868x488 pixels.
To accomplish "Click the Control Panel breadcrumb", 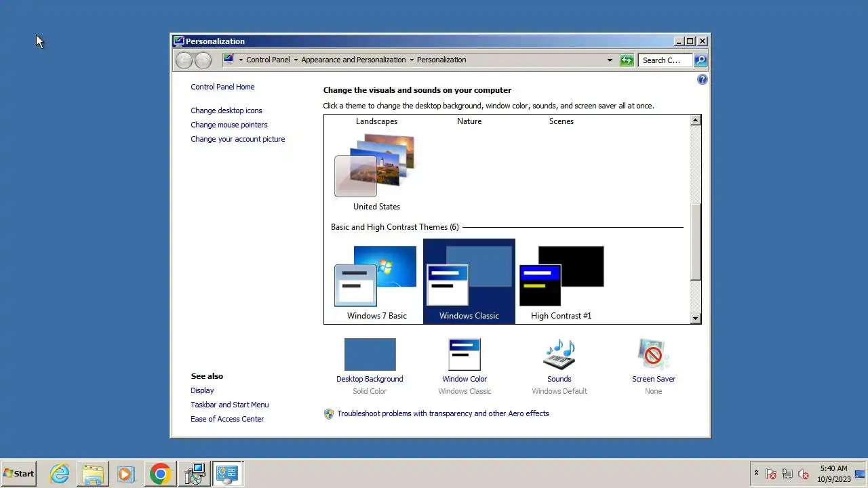I will (x=268, y=60).
